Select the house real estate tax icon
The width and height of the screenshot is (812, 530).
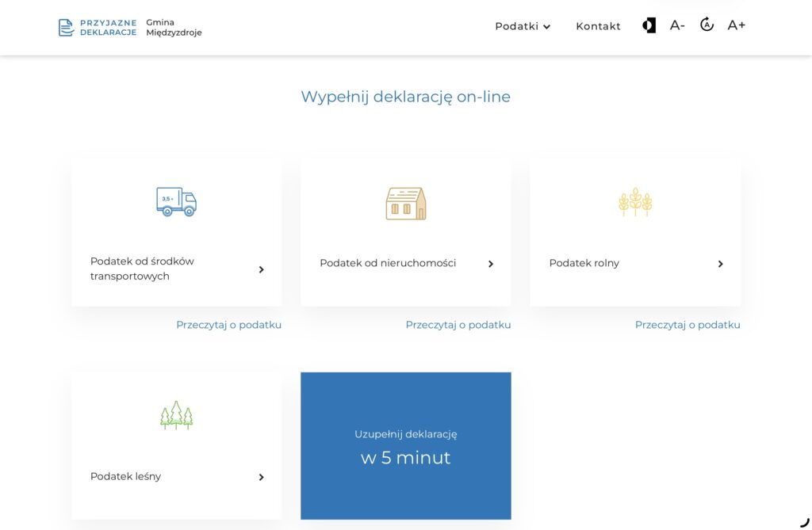tap(406, 204)
